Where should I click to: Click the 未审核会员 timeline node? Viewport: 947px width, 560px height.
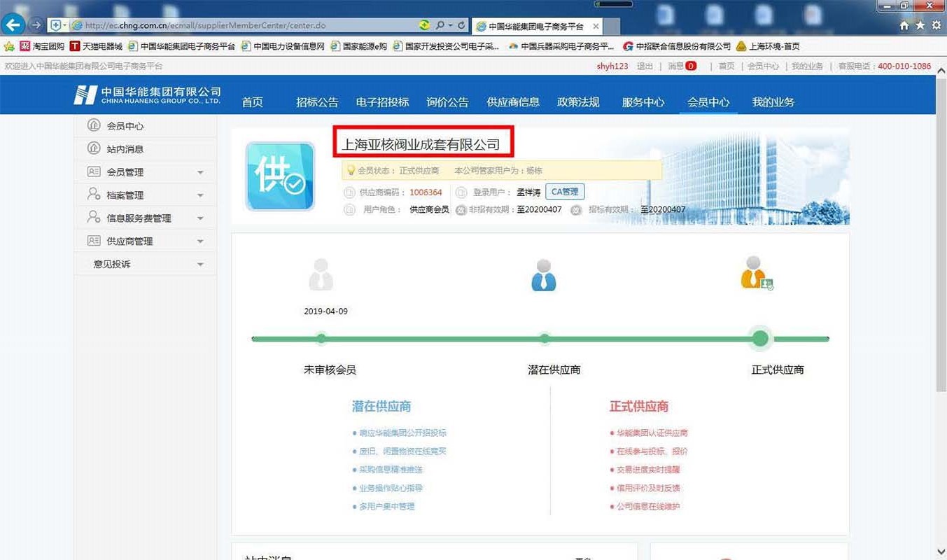[321, 339]
